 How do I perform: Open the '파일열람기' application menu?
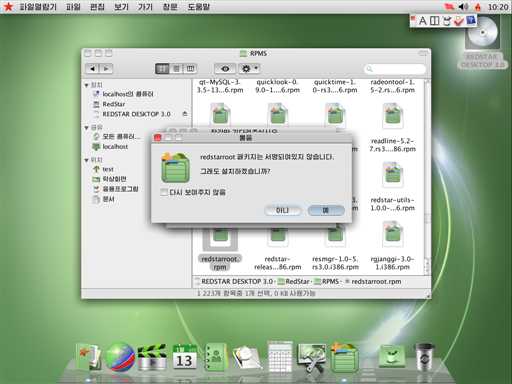(38, 7)
